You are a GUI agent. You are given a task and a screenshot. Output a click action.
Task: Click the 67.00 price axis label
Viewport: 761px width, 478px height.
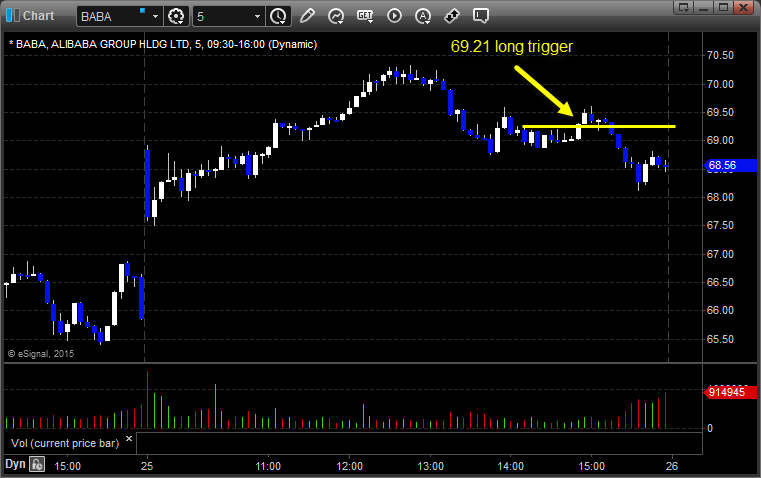(720, 254)
